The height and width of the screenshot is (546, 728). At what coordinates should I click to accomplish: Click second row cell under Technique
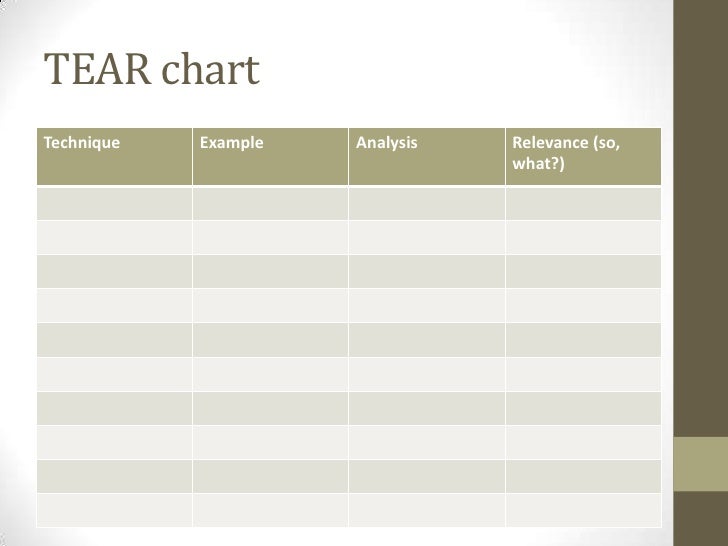point(114,237)
